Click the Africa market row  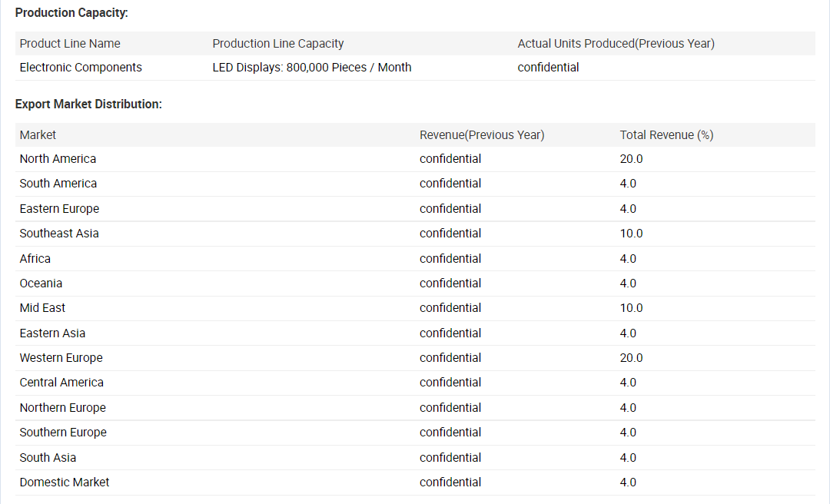(35, 259)
